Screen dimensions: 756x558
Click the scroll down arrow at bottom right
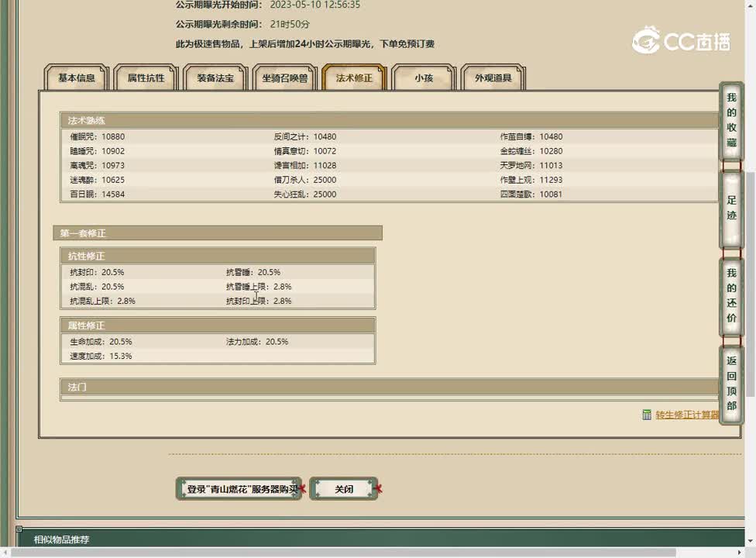click(x=751, y=541)
